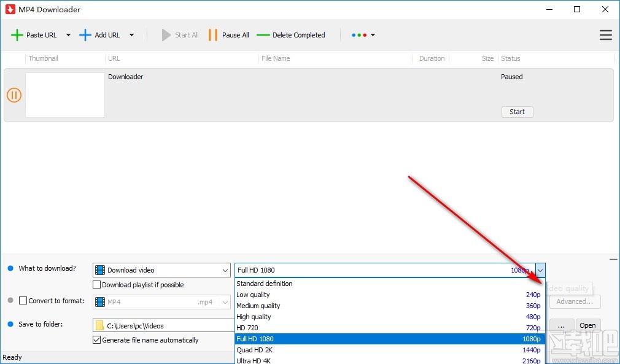Sort by File Name column header
The height and width of the screenshot is (364, 620).
point(276,58)
